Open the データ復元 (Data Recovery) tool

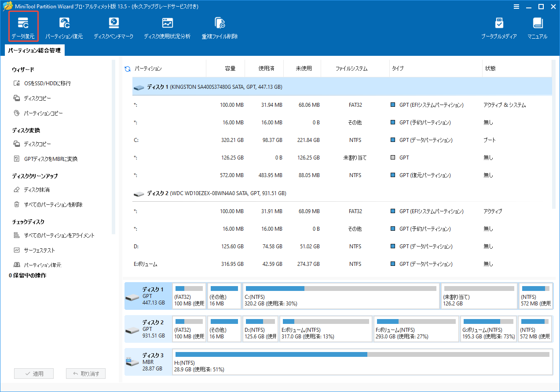coord(23,26)
